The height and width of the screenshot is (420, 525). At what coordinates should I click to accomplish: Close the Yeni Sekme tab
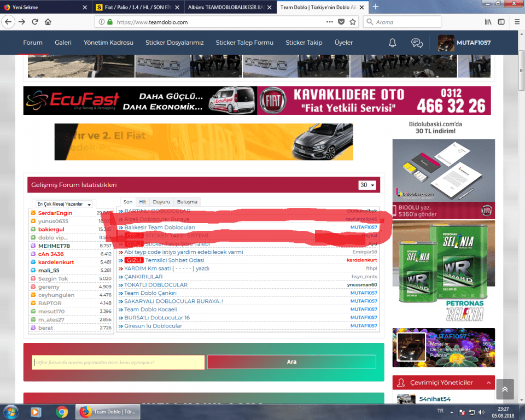coord(85,7)
